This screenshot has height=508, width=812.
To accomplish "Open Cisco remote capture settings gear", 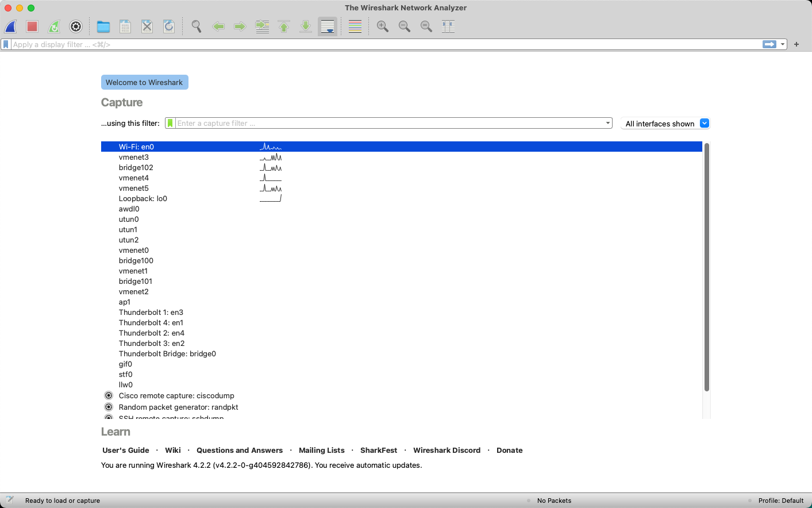I will tap(109, 395).
